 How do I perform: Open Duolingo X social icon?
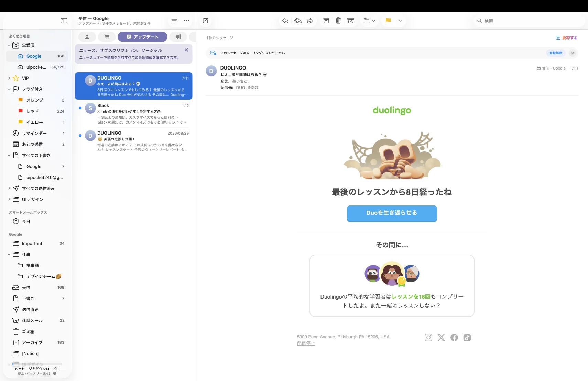[x=441, y=338]
